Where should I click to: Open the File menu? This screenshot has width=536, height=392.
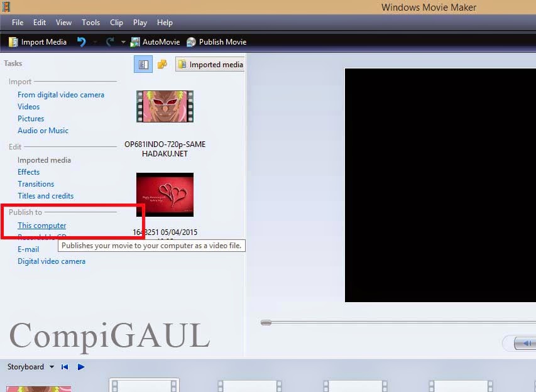[x=18, y=23]
